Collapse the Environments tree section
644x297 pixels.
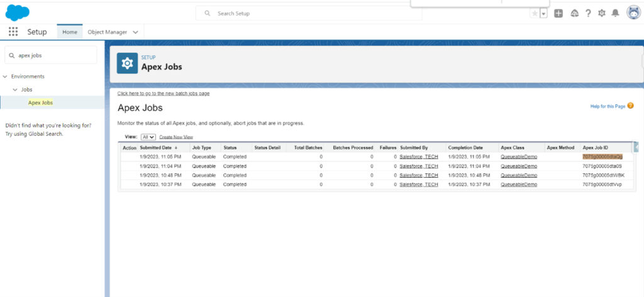pyautogui.click(x=5, y=77)
